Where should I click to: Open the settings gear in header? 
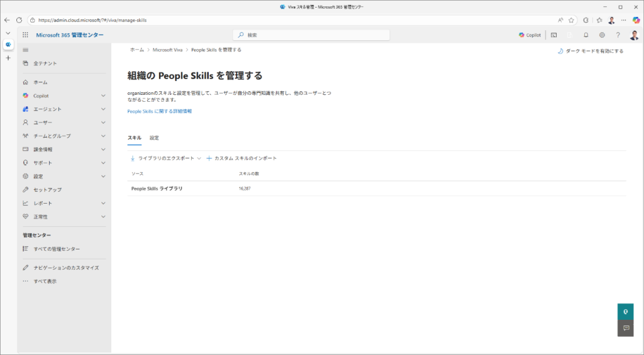click(x=602, y=35)
